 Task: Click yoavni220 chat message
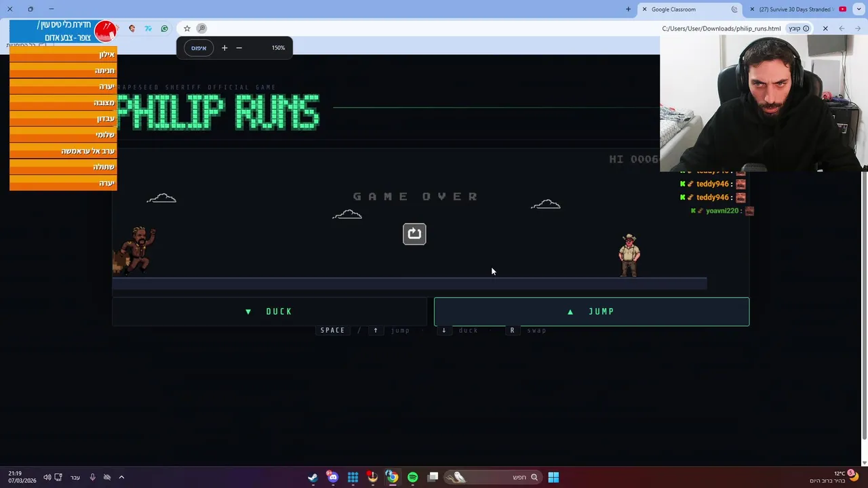tap(722, 211)
